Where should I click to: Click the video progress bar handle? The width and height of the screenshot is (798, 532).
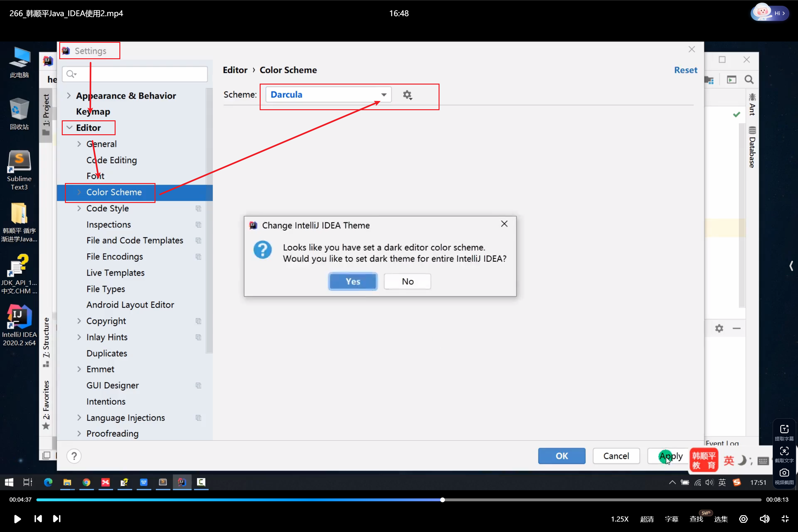coord(442,500)
